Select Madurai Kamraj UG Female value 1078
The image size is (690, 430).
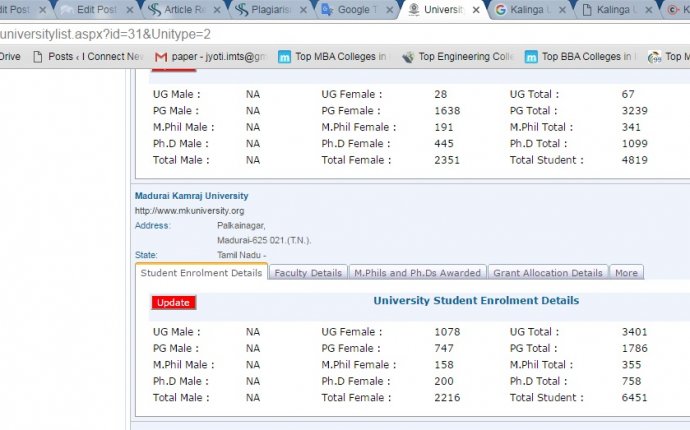pyautogui.click(x=447, y=332)
